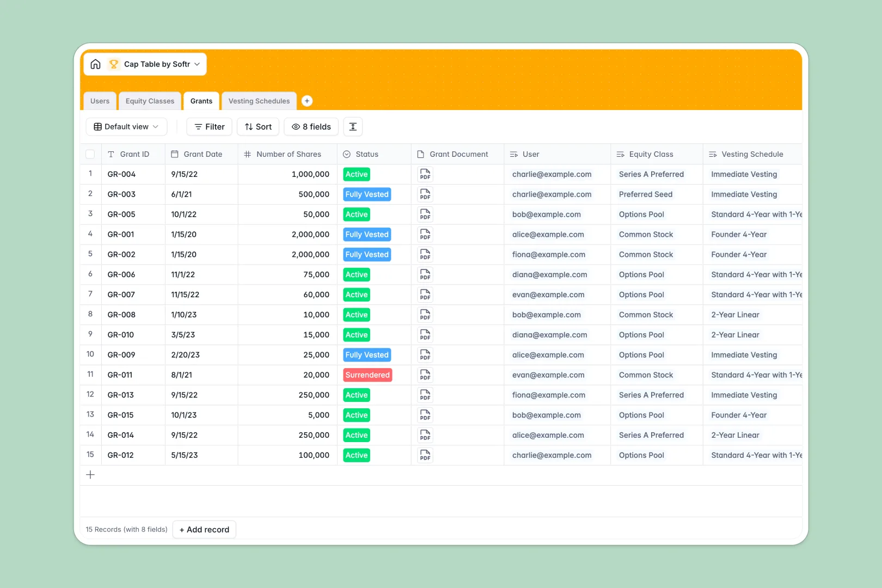Click the plus below the last row to add a row
This screenshot has width=882, height=588.
click(x=90, y=474)
